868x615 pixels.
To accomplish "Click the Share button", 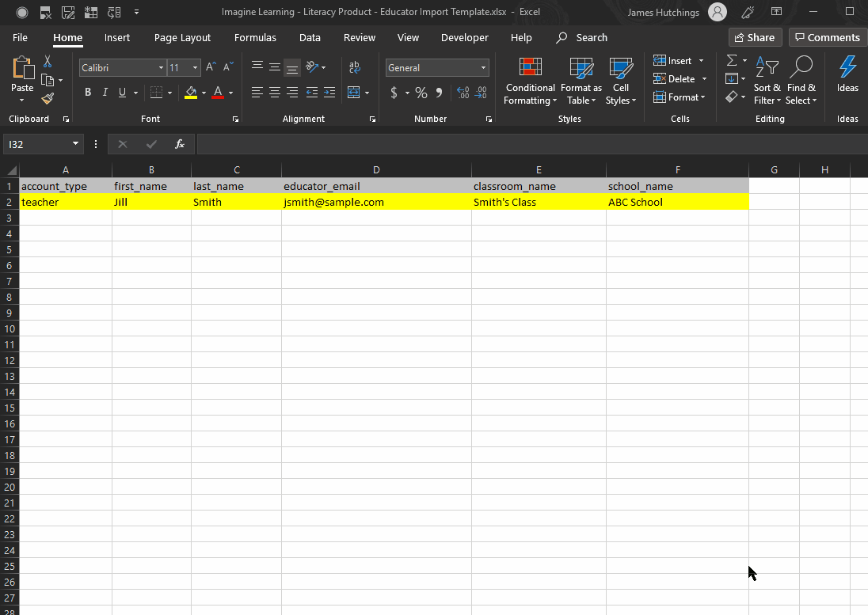I will 755,37.
